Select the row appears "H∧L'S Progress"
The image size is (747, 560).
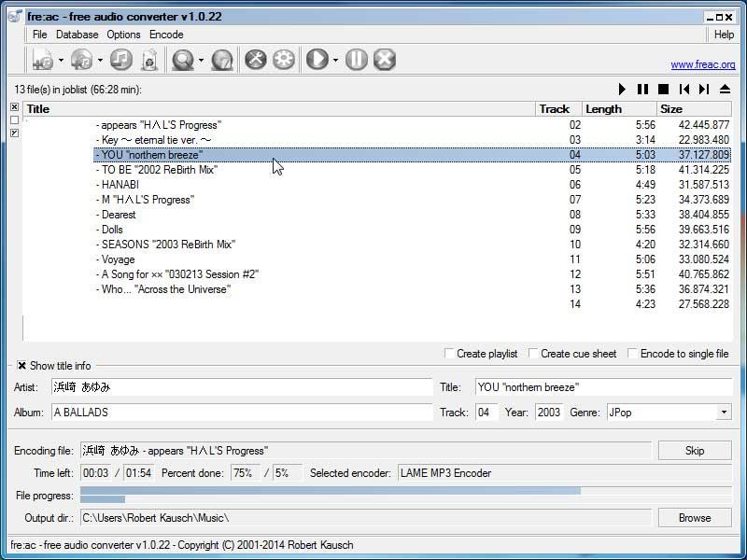412,125
